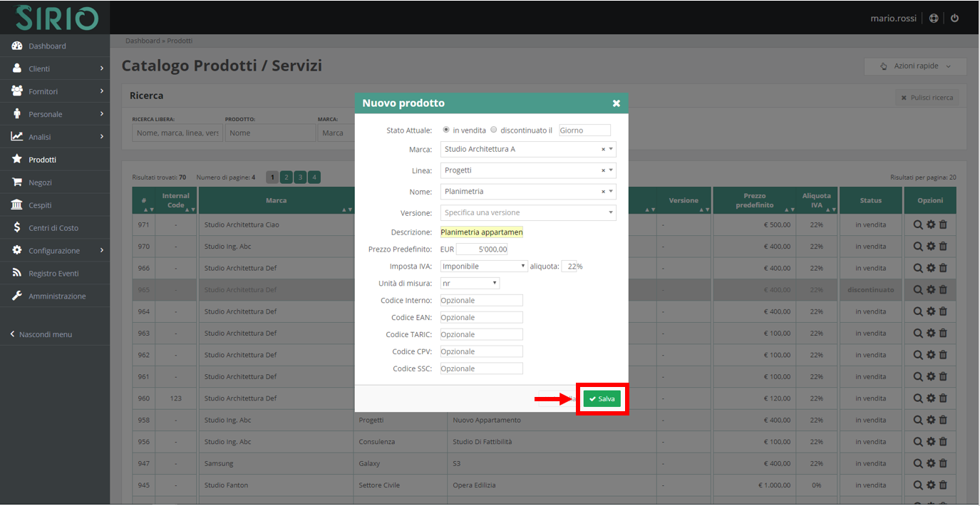Screen dimensions: 980x506
Task: Go to results page 3
Action: click(x=300, y=177)
